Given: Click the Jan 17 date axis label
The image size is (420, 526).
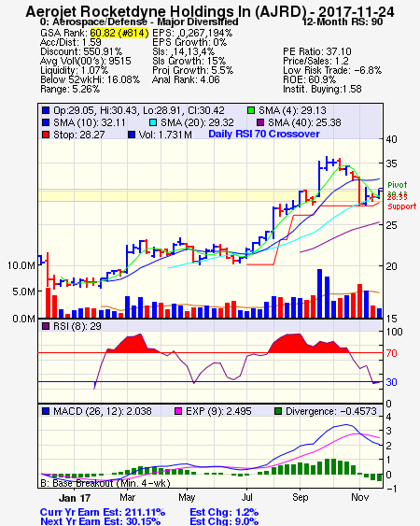Looking at the screenshot, I should point(75,498).
